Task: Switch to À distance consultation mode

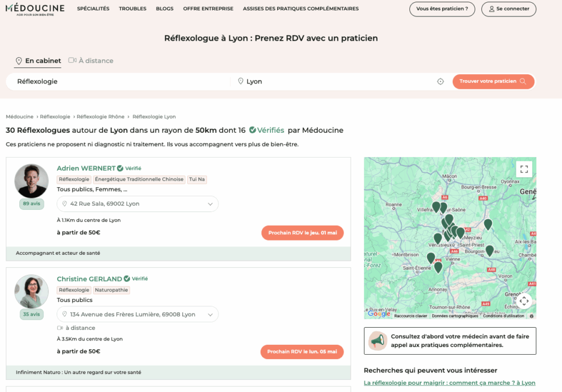Action: (x=91, y=61)
